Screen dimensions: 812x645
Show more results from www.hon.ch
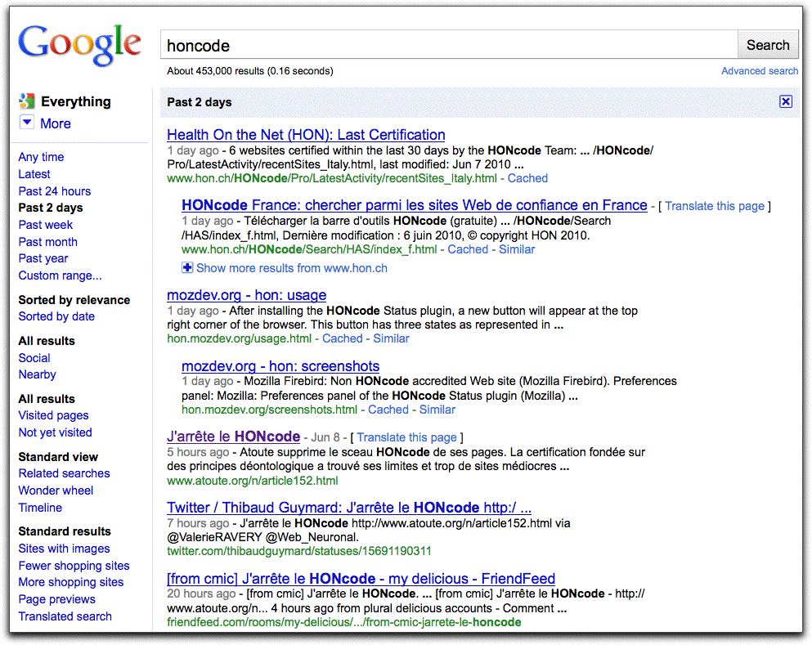pos(292,267)
